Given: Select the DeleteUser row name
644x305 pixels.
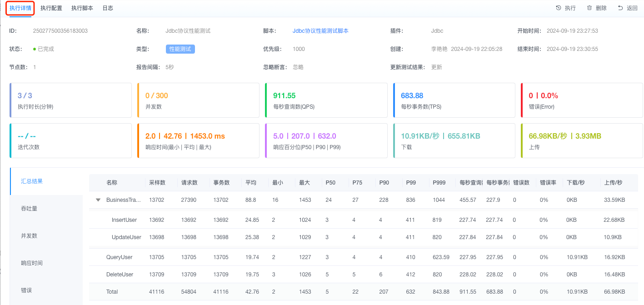Looking at the screenshot, I should 120,275.
